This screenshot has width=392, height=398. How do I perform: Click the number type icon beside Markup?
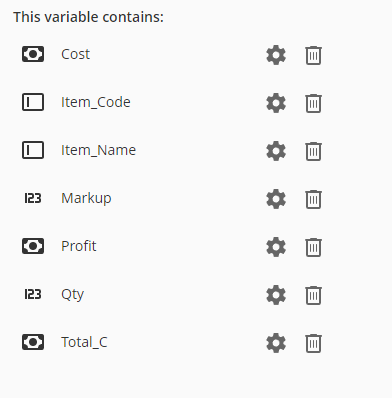pyautogui.click(x=33, y=198)
